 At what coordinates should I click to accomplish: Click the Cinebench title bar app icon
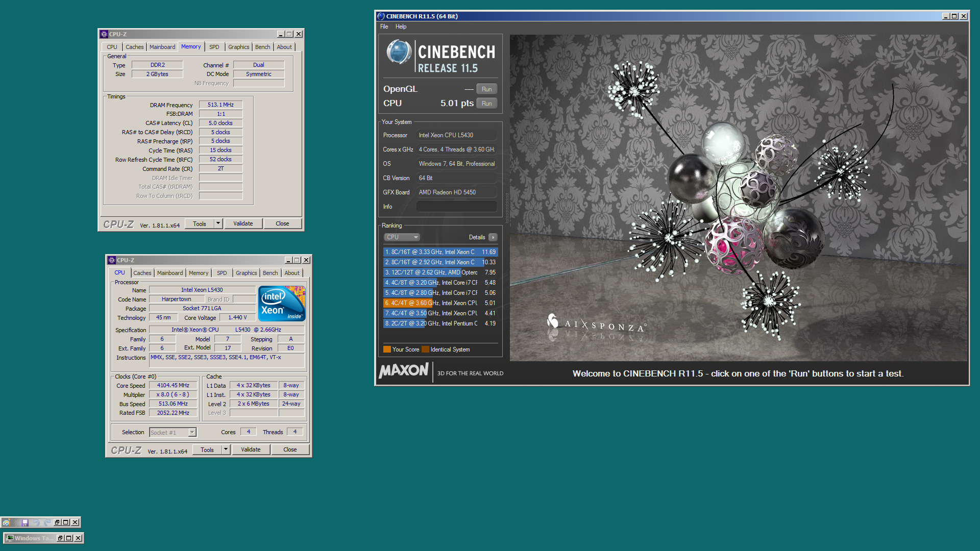(x=380, y=16)
